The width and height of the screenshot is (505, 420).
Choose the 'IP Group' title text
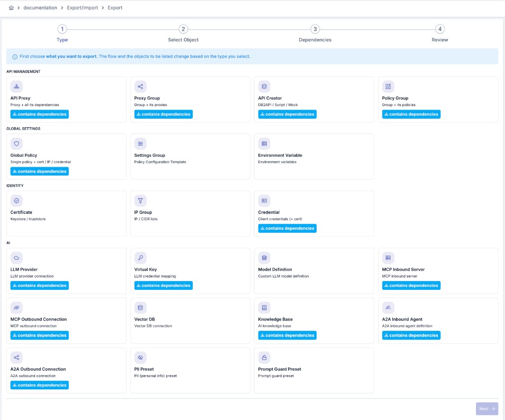(x=143, y=212)
